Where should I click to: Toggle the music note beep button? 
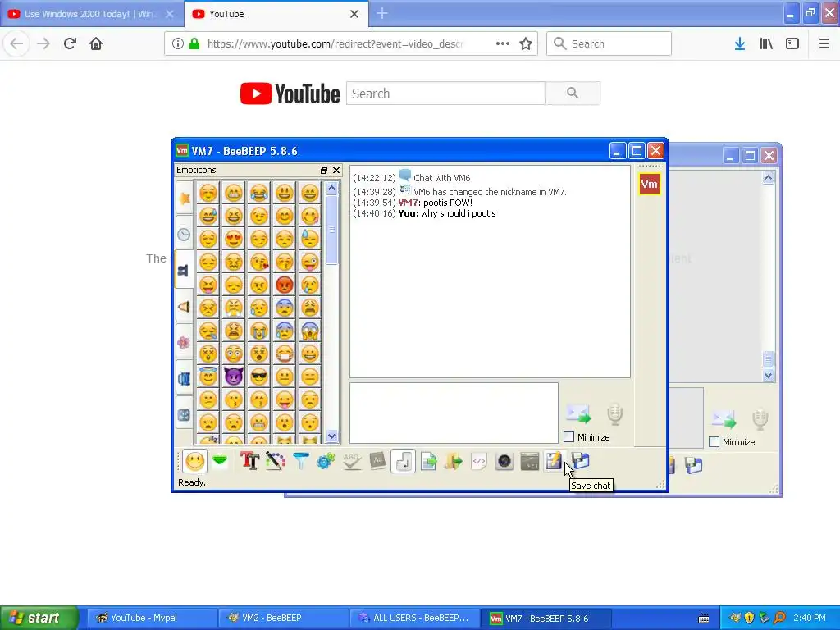pyautogui.click(x=403, y=461)
